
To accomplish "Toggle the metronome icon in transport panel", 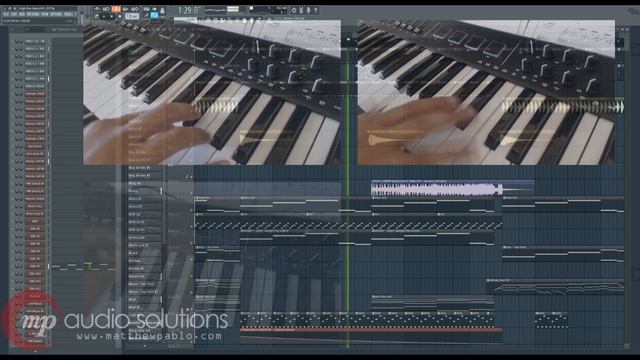I will [x=97, y=9].
